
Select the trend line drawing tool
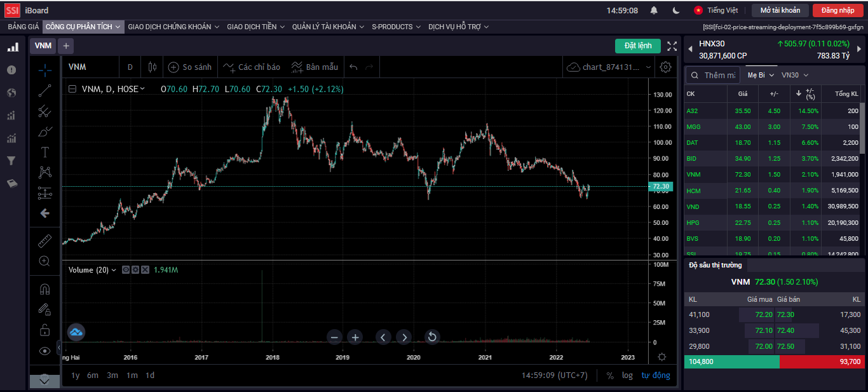click(44, 91)
